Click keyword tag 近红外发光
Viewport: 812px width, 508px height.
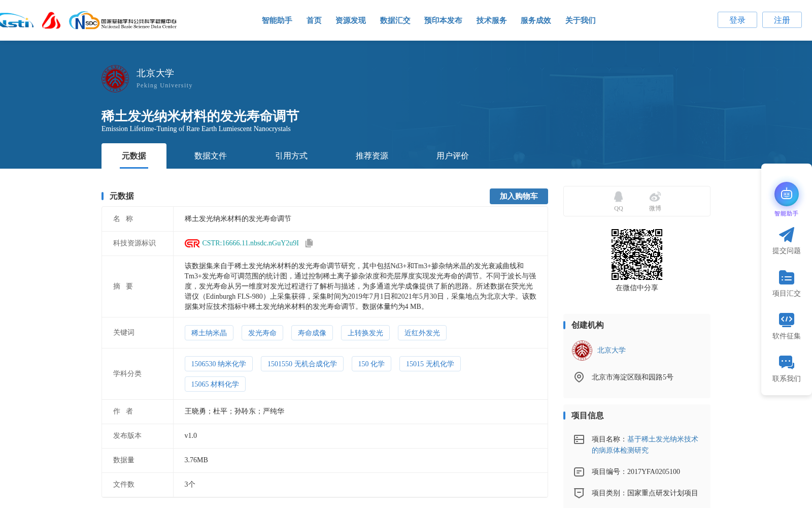pyautogui.click(x=422, y=333)
